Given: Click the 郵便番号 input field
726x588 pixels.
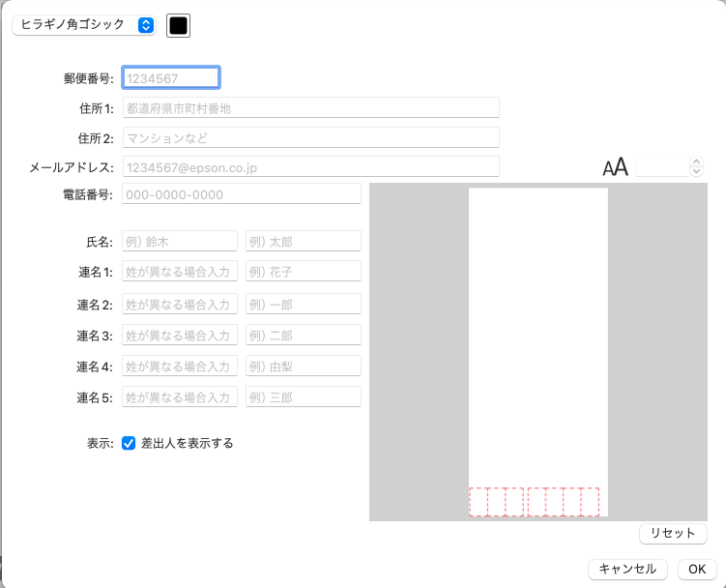Looking at the screenshot, I should click(x=171, y=77).
